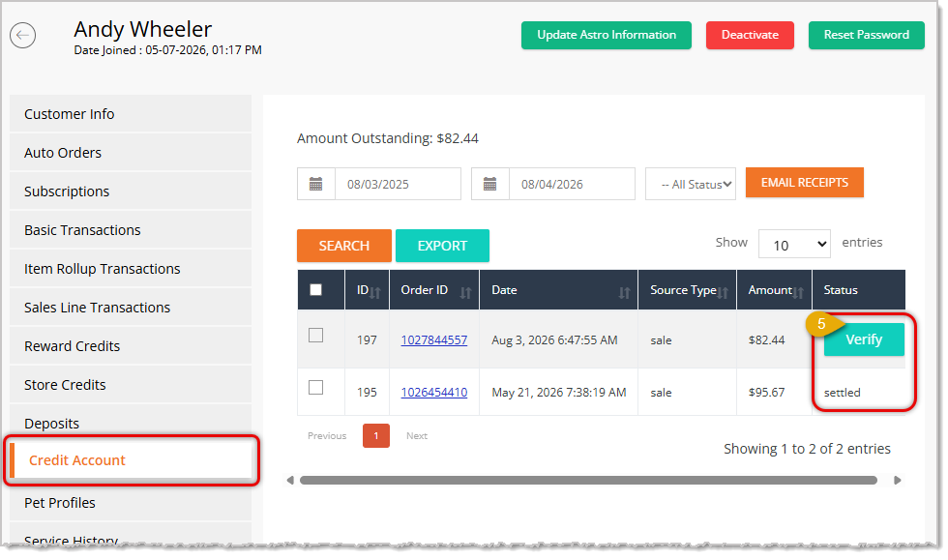Open the Show entries count dropdown
This screenshot has width=948, height=560.
click(x=794, y=245)
